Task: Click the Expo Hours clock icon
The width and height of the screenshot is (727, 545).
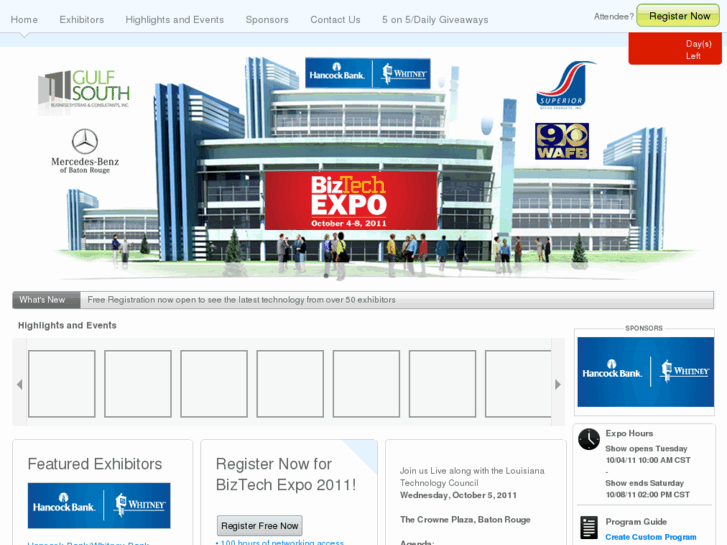Action: coord(589,439)
